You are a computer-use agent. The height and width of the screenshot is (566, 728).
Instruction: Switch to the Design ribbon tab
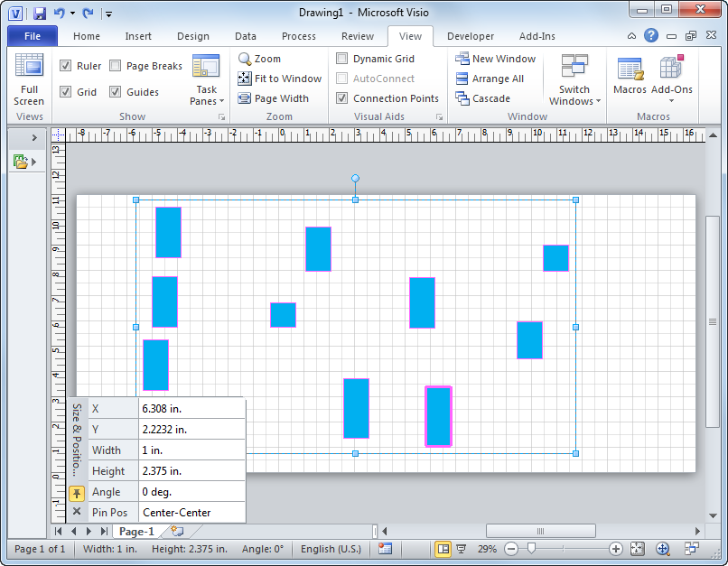pos(192,36)
